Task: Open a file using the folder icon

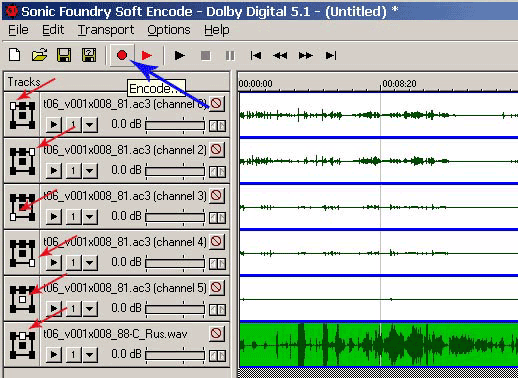Action: click(x=39, y=55)
